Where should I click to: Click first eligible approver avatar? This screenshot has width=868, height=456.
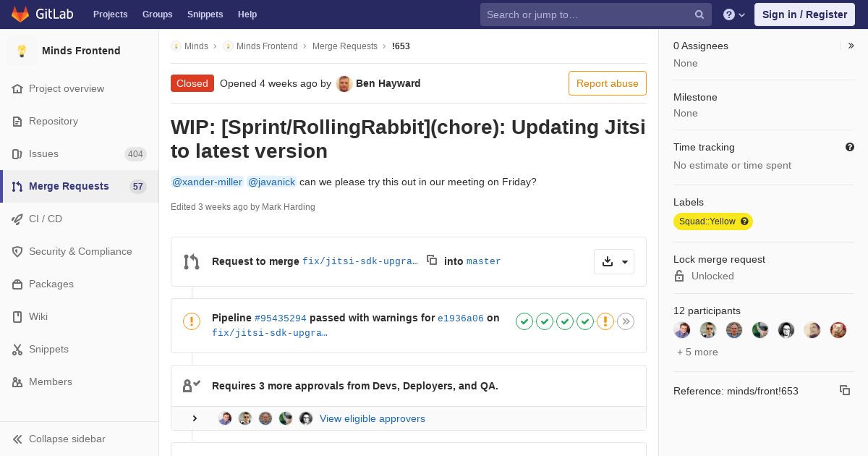225,418
